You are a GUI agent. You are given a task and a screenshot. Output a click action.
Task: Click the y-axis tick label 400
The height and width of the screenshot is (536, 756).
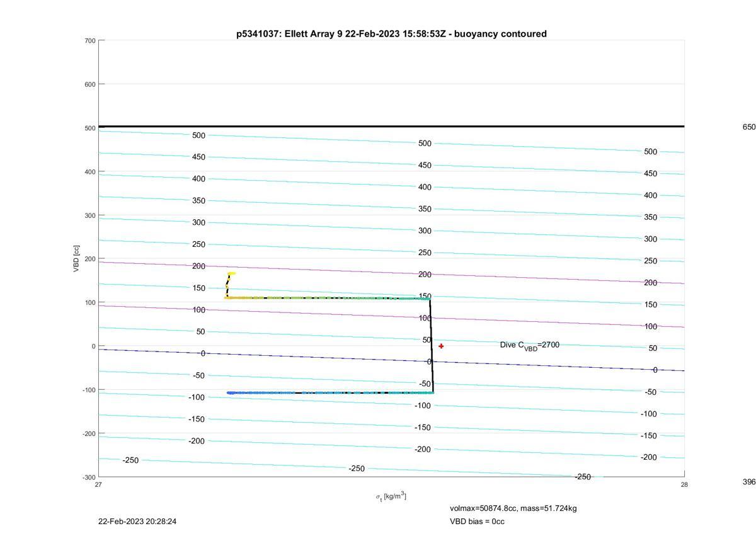pos(89,172)
